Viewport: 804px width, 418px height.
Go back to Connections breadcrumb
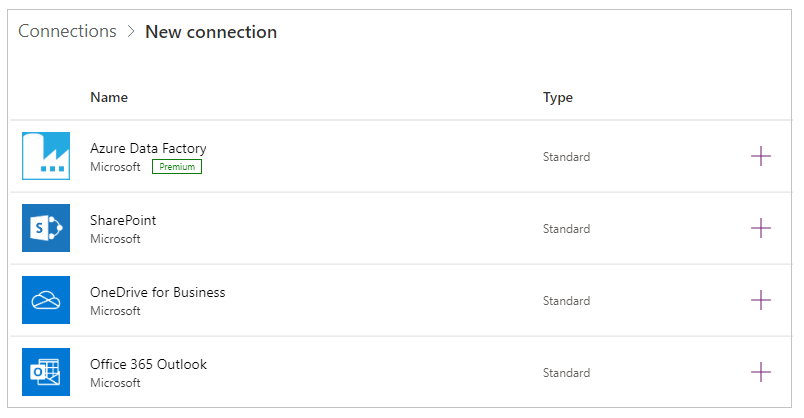[x=67, y=31]
